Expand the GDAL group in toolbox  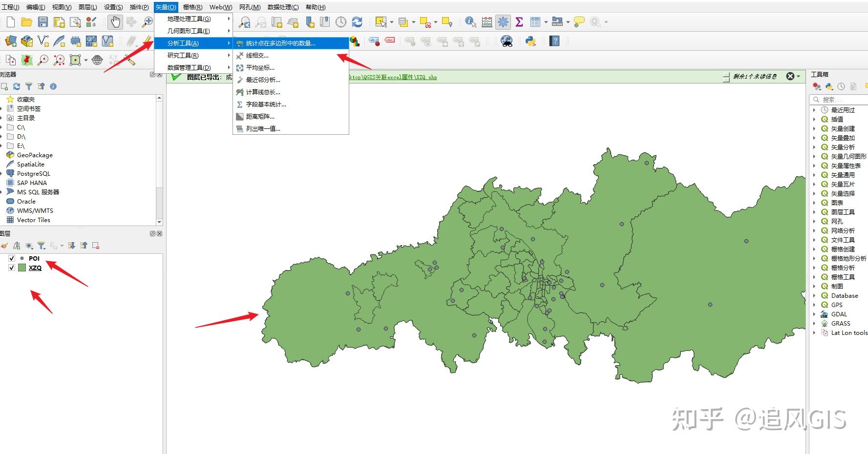[814, 314]
